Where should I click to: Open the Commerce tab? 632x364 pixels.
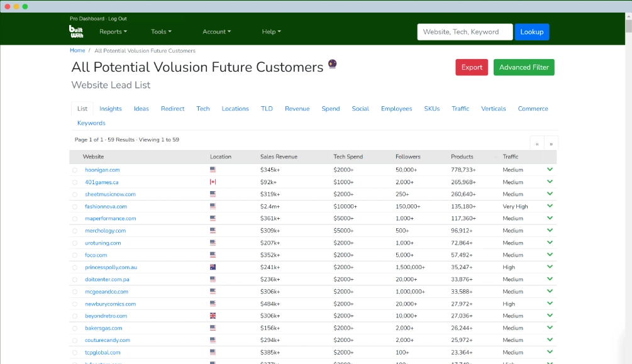(x=533, y=108)
